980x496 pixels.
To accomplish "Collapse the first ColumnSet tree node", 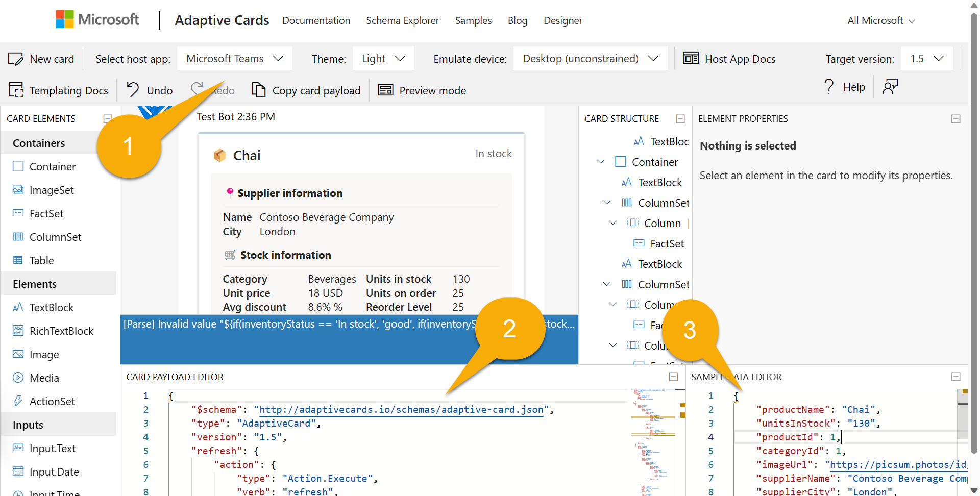I will [x=607, y=203].
